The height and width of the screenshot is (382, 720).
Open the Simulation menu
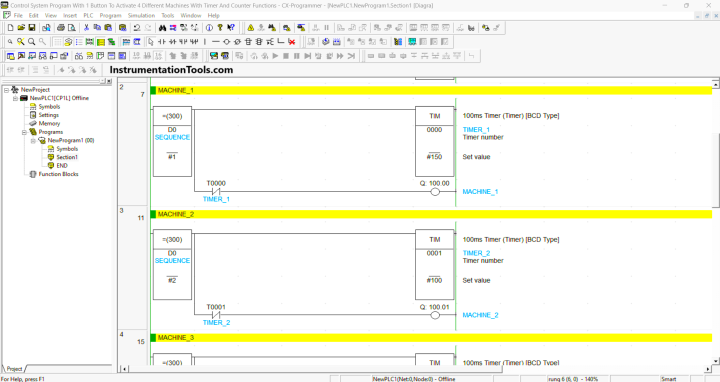[x=141, y=15]
